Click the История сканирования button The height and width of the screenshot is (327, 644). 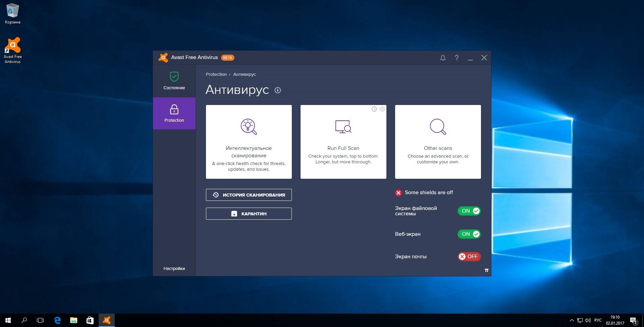249,195
